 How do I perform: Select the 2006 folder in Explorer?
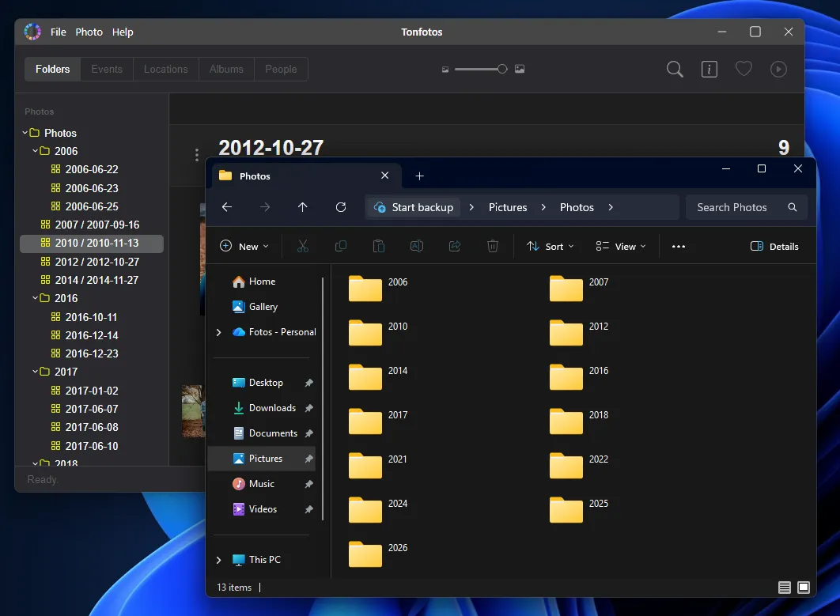point(380,288)
